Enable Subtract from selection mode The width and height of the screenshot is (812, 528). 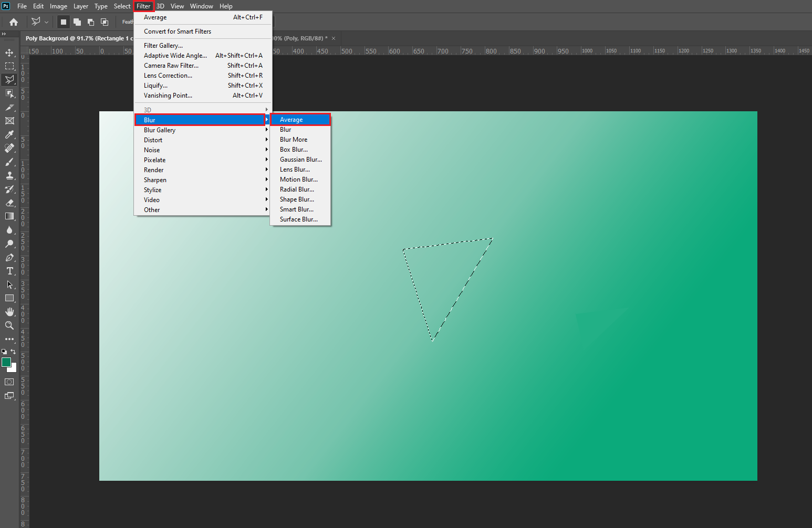pos(91,22)
